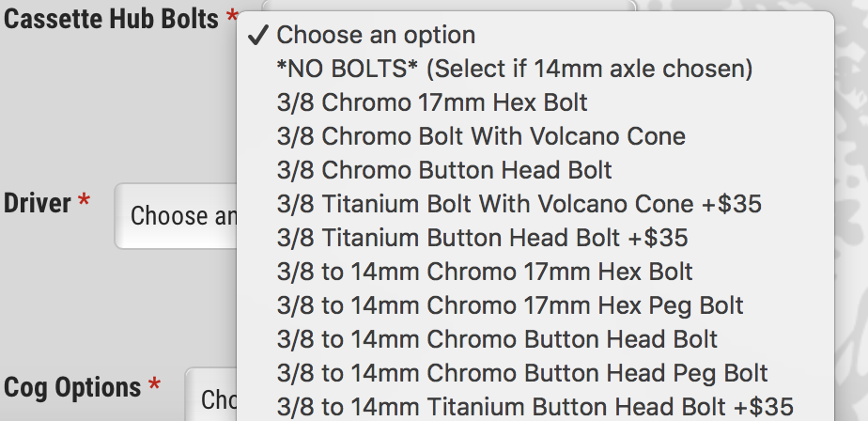
Task: Choose the *NO BOLTS* option
Action: pos(515,69)
